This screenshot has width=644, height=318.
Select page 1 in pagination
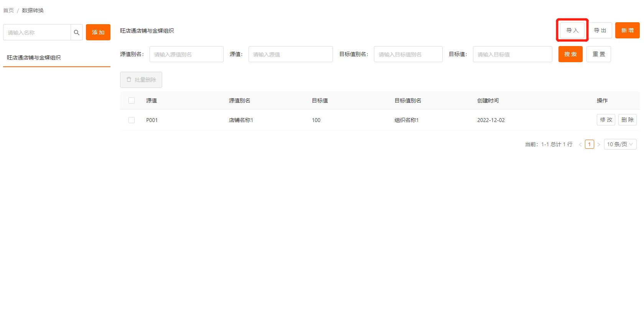pos(589,144)
